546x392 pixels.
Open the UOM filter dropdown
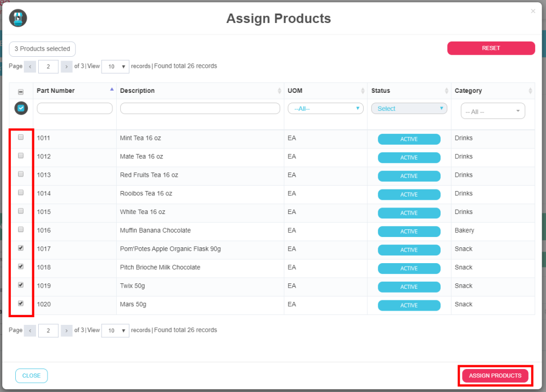pos(325,109)
